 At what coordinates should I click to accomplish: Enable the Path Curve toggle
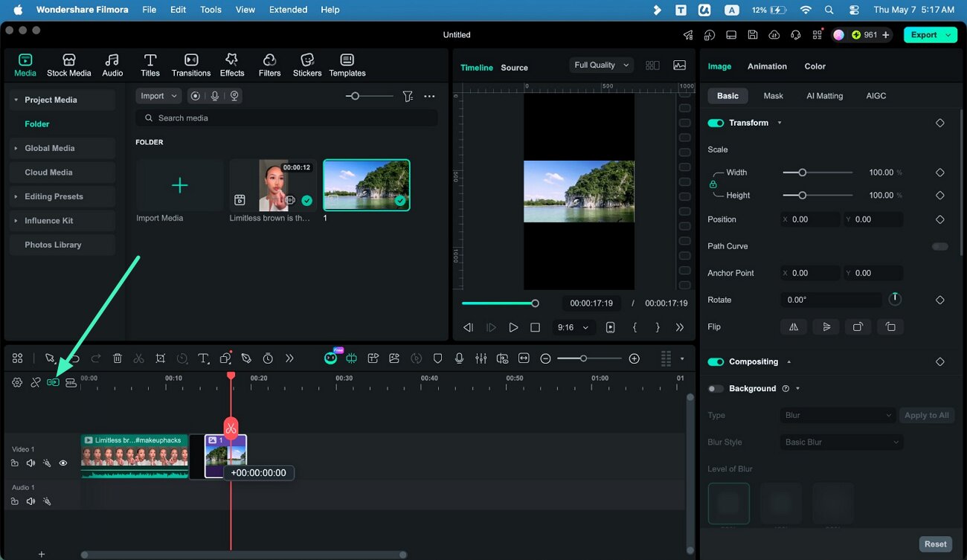pos(940,246)
